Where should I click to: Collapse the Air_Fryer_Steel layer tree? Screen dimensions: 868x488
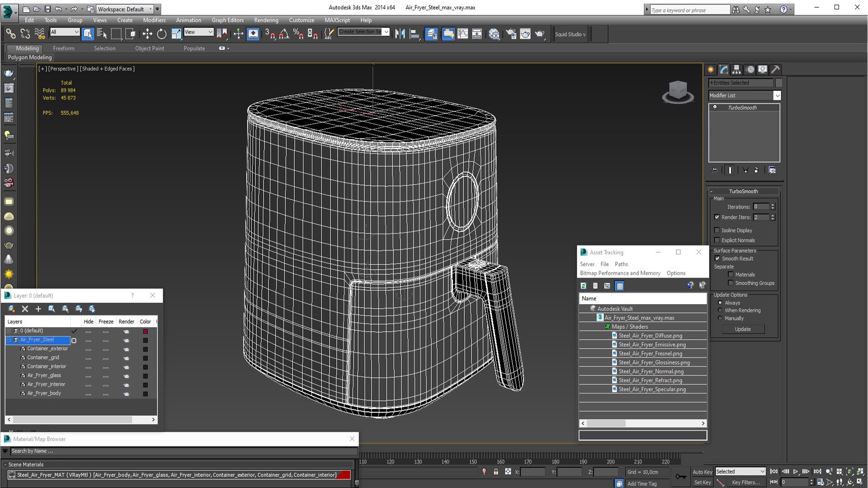point(9,340)
